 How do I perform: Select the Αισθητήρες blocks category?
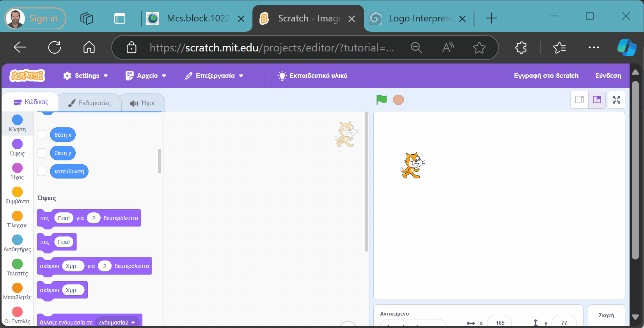click(18, 243)
